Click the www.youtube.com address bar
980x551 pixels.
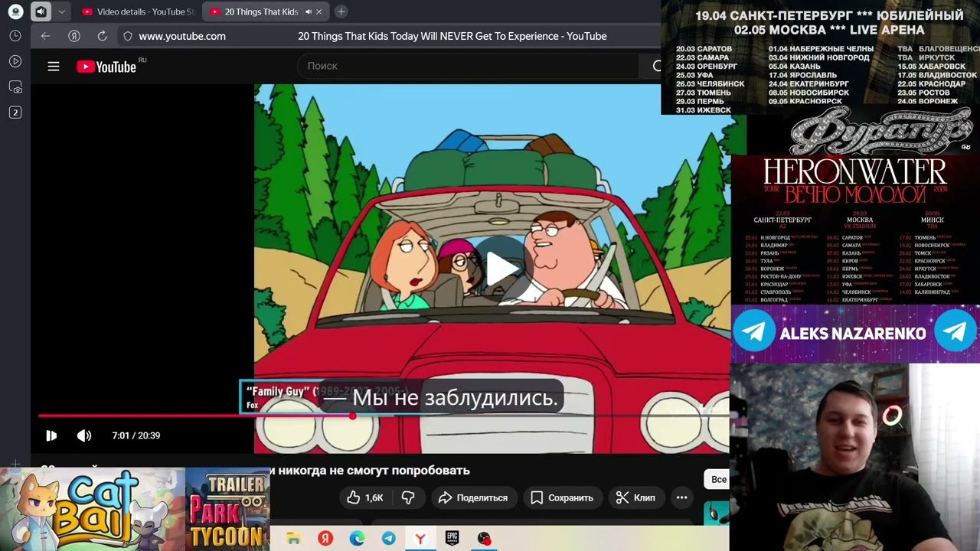point(182,36)
